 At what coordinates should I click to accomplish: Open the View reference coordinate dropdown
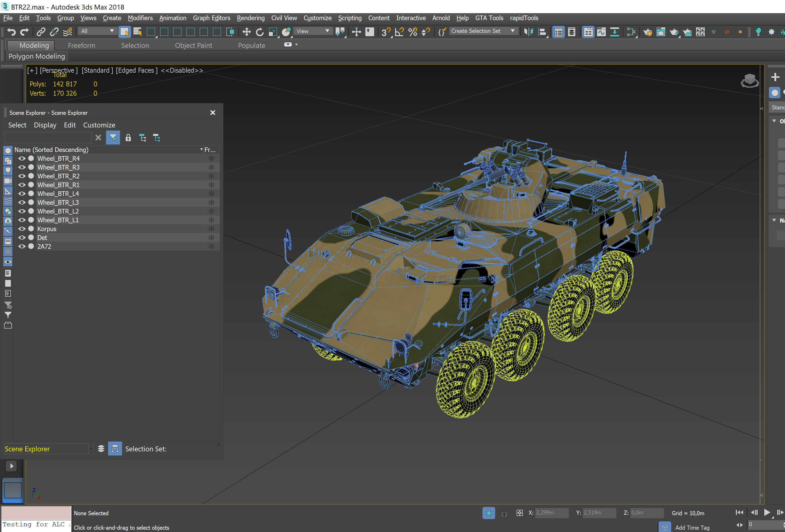313,31
